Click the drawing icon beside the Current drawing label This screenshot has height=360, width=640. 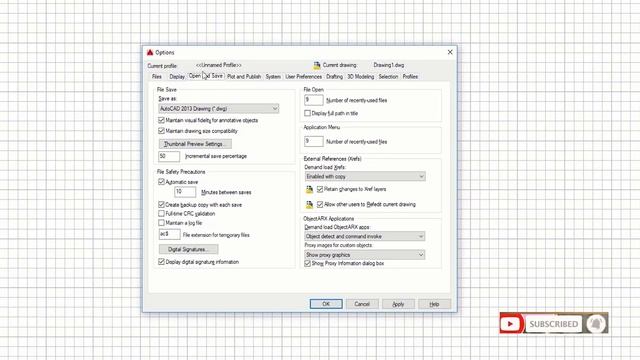point(317,65)
